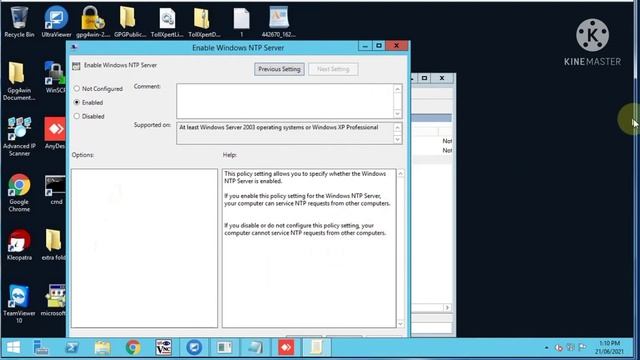Switch to AnyDesk taskbar button
The width and height of the screenshot is (640, 360).
(286, 347)
